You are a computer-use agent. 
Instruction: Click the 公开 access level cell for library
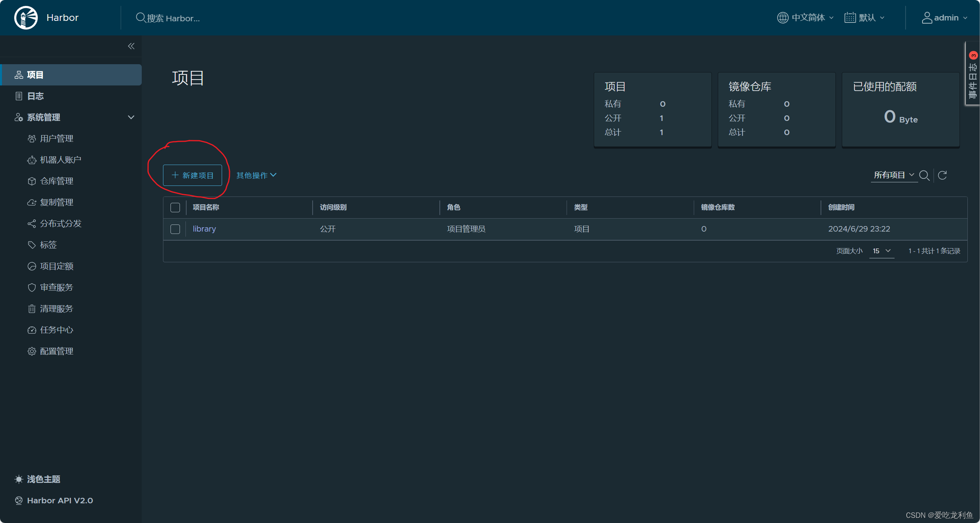click(328, 229)
